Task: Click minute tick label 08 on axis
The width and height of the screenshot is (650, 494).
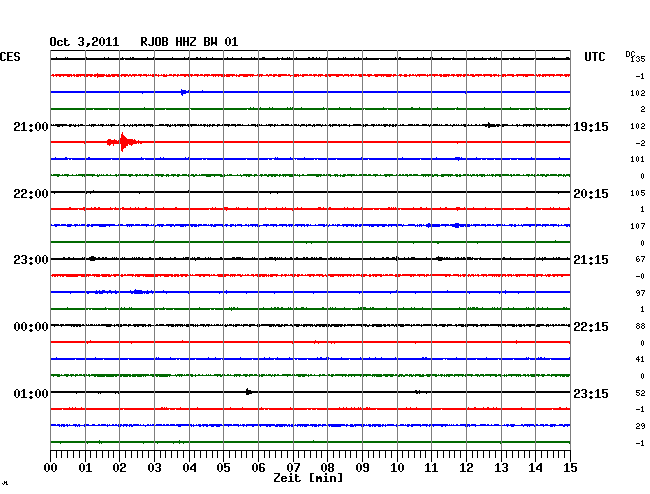Action: (327, 468)
